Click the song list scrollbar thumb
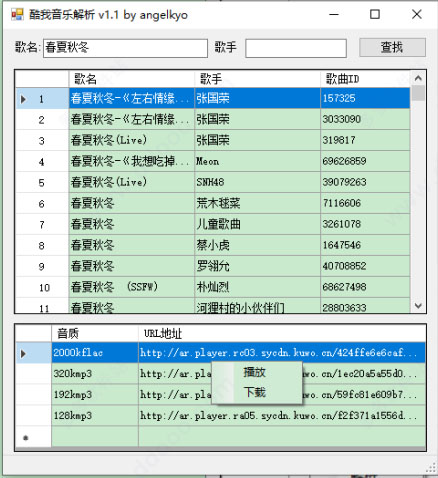This screenshot has height=478, width=438. pos(418,93)
